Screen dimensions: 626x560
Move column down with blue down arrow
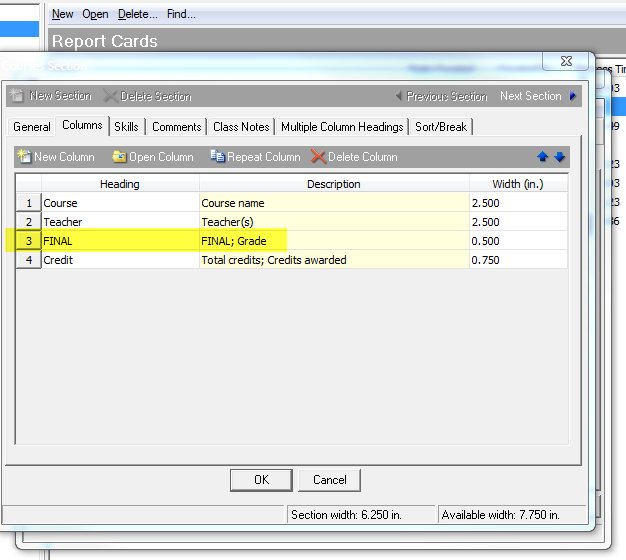pyautogui.click(x=559, y=156)
